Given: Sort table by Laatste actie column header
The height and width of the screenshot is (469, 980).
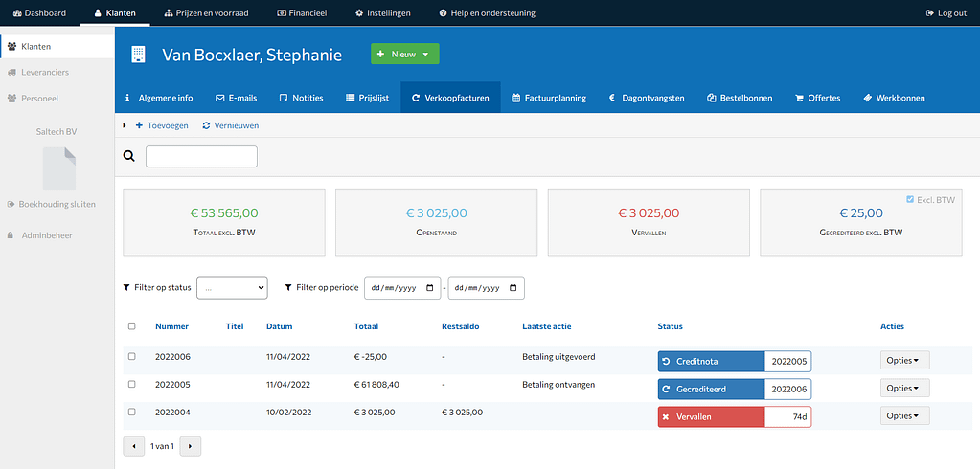Looking at the screenshot, I should click(547, 326).
